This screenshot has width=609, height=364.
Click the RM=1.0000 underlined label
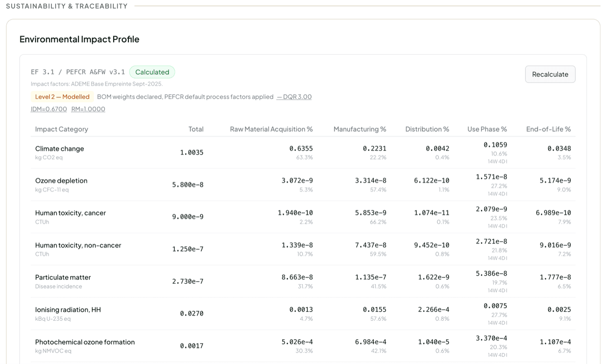88,109
